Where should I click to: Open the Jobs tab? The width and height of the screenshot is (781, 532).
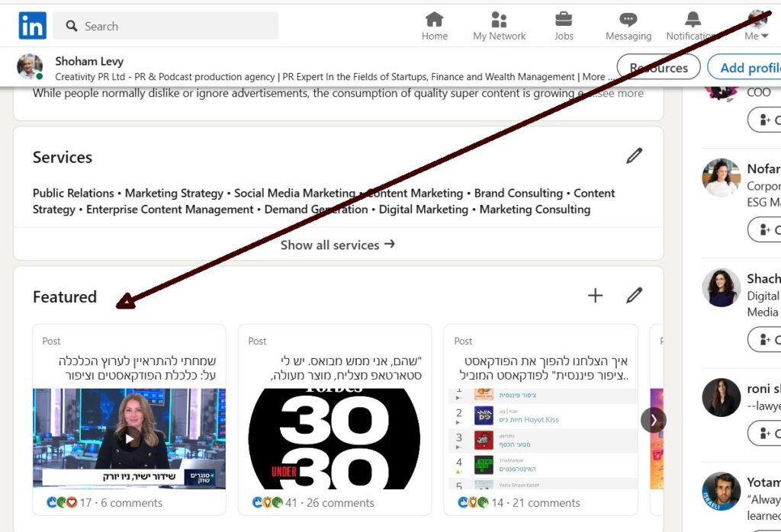[x=564, y=27]
